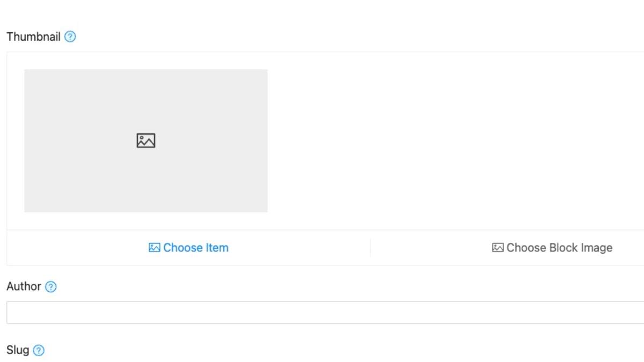Click the "Thumbnail" field label
644x362 pixels.
tap(33, 37)
